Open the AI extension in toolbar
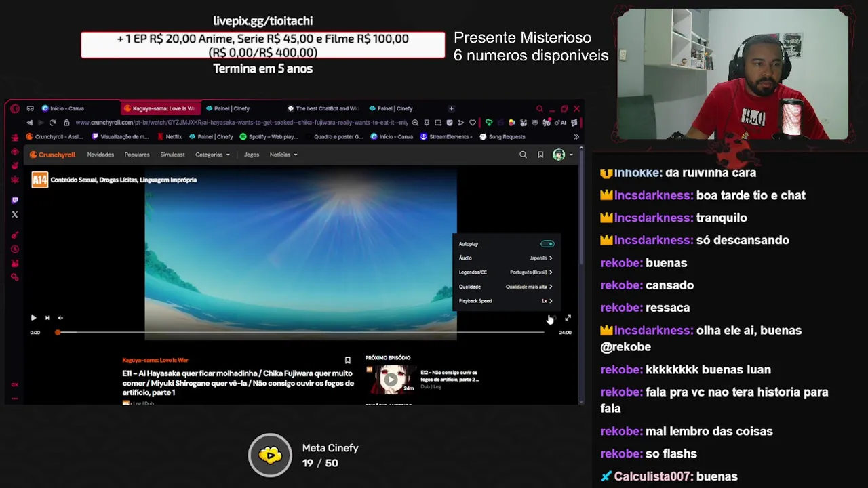 click(560, 123)
